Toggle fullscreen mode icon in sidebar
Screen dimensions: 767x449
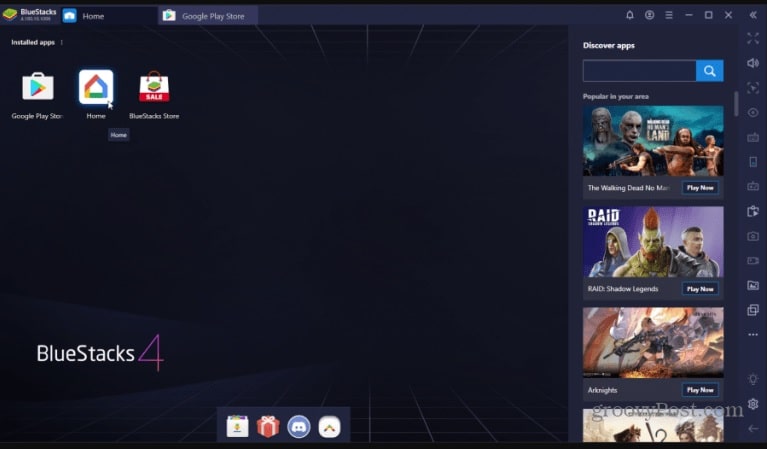point(753,39)
